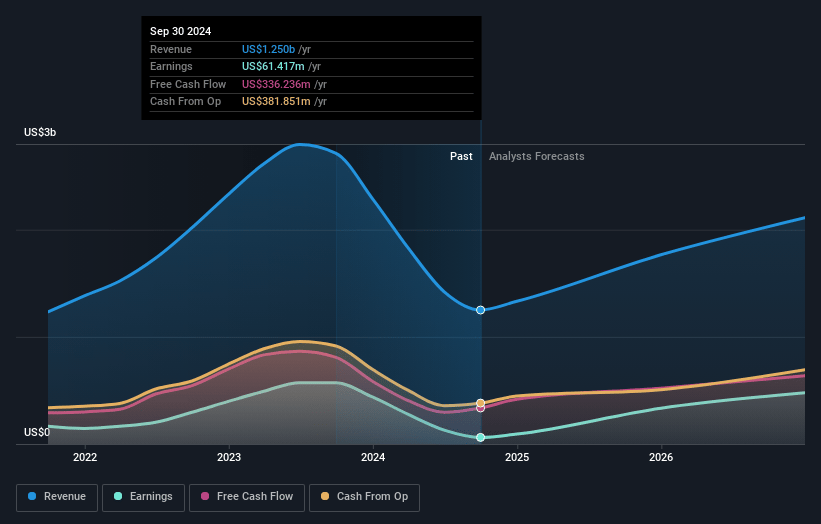Click the Revenue row label in tooltip

[171, 49]
